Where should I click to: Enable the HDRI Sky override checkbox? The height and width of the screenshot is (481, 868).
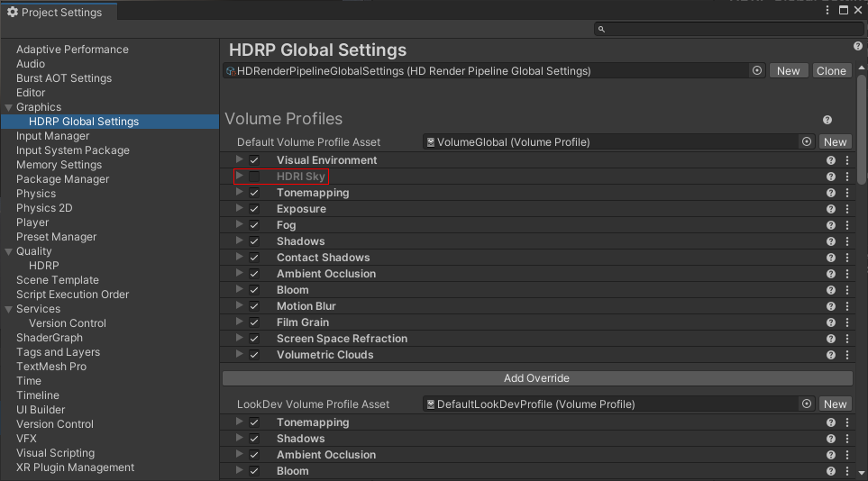click(254, 177)
